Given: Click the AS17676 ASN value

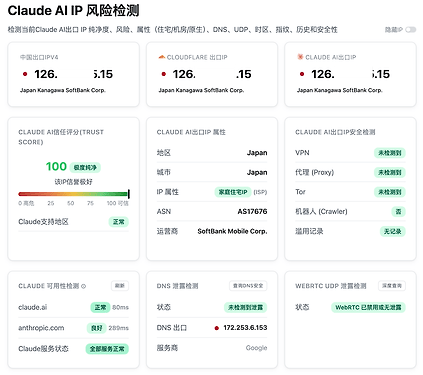Looking at the screenshot, I should tap(252, 211).
